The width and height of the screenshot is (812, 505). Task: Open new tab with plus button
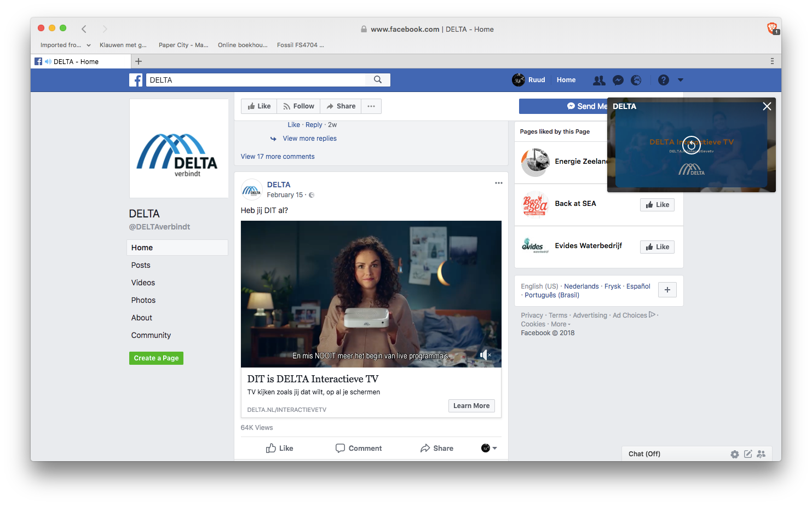[139, 61]
